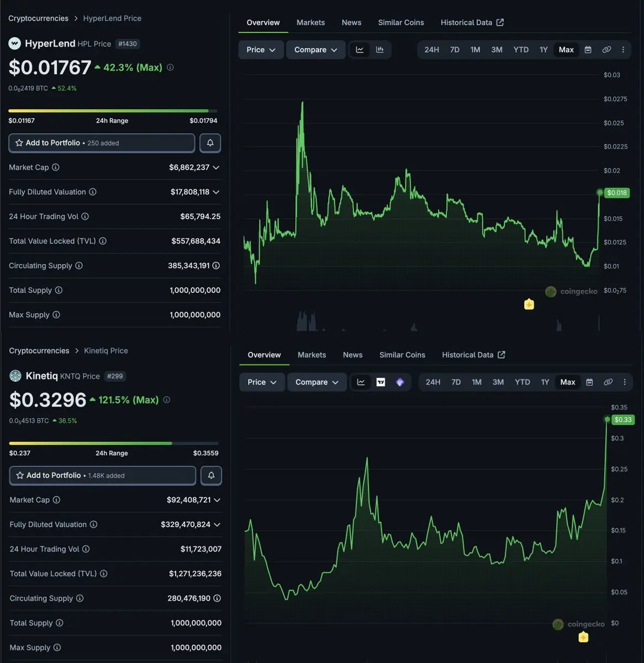Switch Kinetiq chart to line view
Screen dimensions: 644x663
[361, 382]
